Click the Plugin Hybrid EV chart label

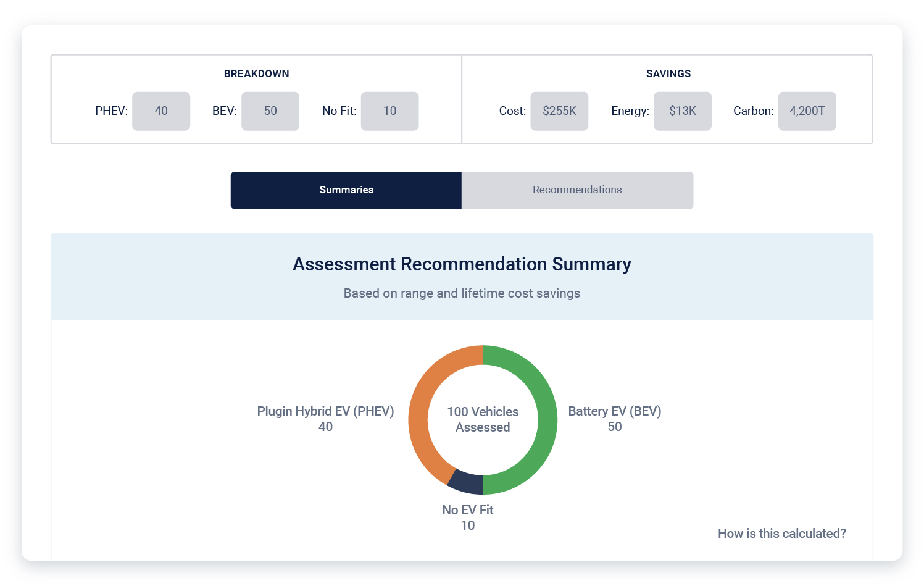(326, 419)
